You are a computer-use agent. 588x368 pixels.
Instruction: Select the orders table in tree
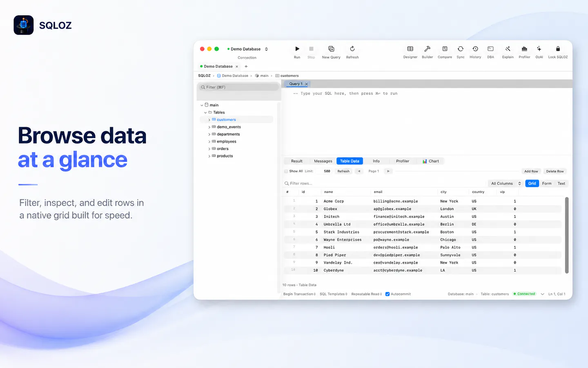[223, 149]
